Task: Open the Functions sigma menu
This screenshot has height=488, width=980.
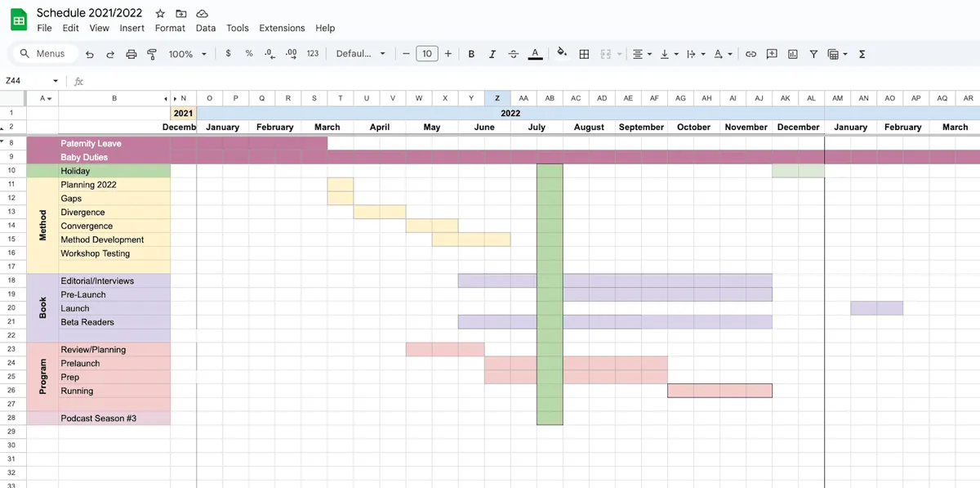Action: [x=862, y=54]
